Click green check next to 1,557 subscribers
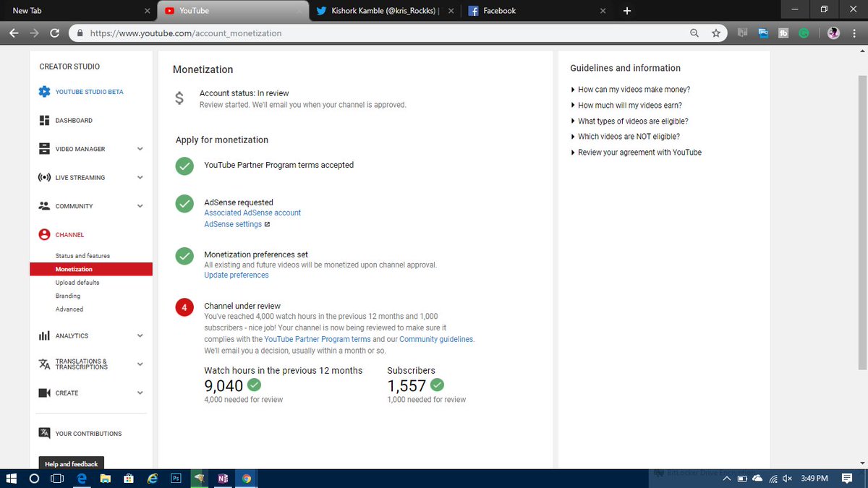 coord(437,385)
